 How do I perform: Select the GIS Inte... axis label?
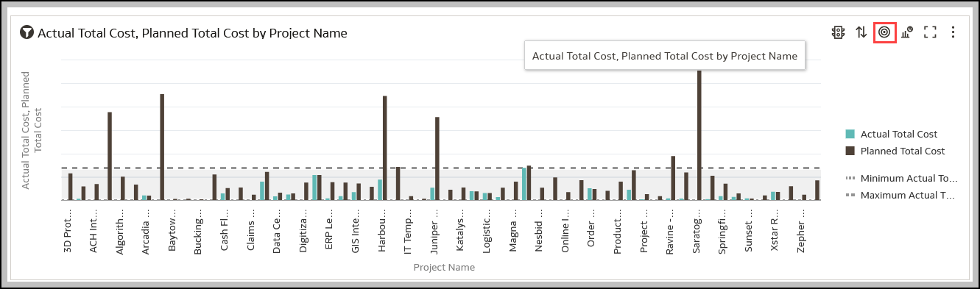356,231
